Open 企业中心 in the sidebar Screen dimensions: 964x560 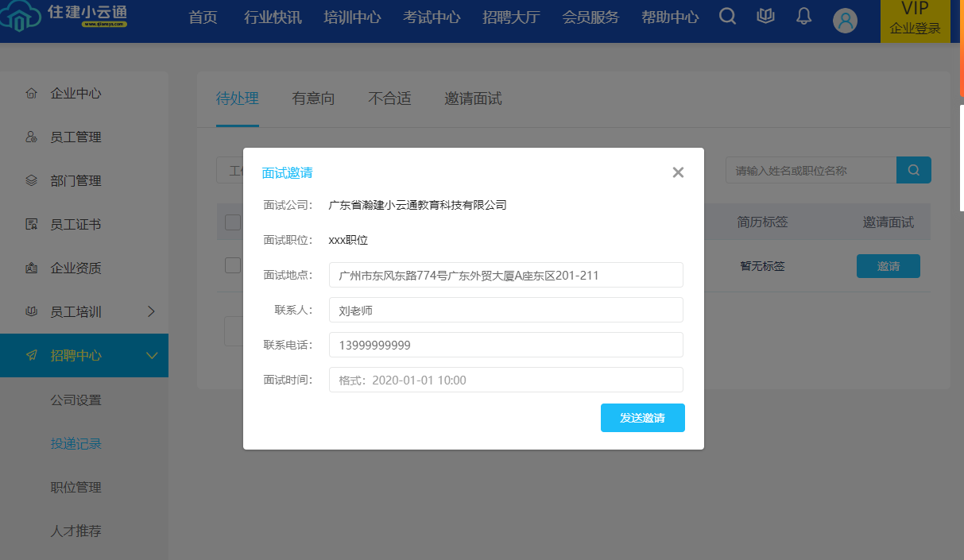point(75,93)
